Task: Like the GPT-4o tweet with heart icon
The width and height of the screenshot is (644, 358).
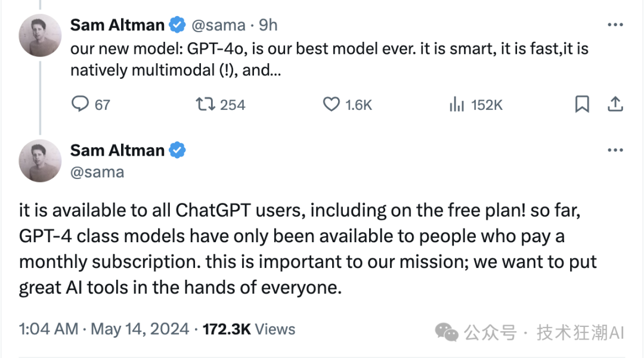Action: pyautogui.click(x=332, y=105)
